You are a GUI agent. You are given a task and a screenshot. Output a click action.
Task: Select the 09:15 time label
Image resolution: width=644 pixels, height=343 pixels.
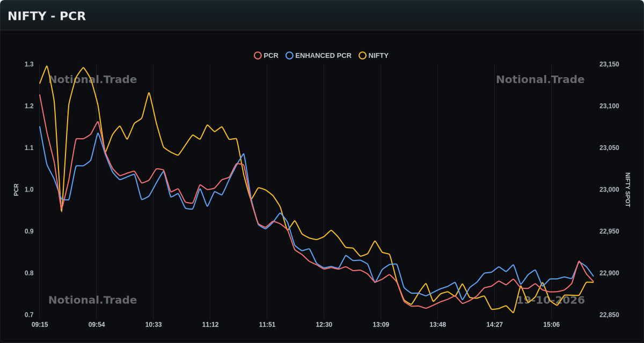[40, 325]
